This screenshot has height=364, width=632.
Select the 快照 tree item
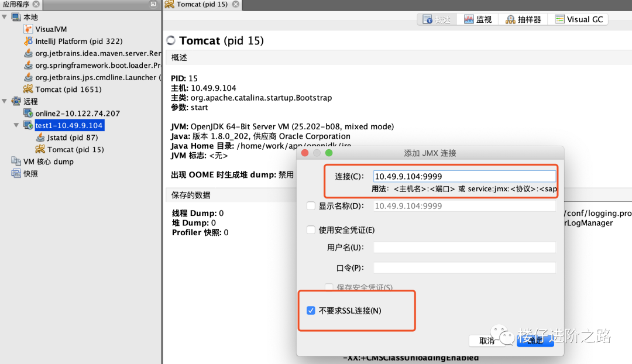[30, 174]
